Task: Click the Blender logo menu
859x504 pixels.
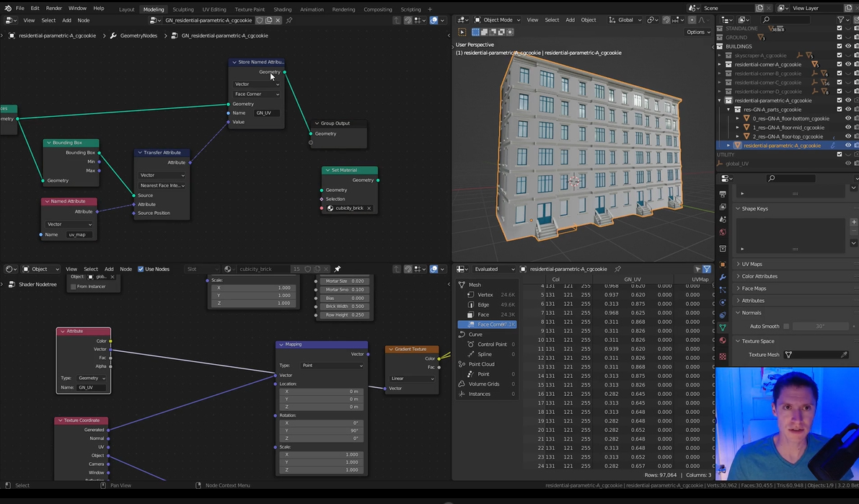Action: click(x=6, y=8)
